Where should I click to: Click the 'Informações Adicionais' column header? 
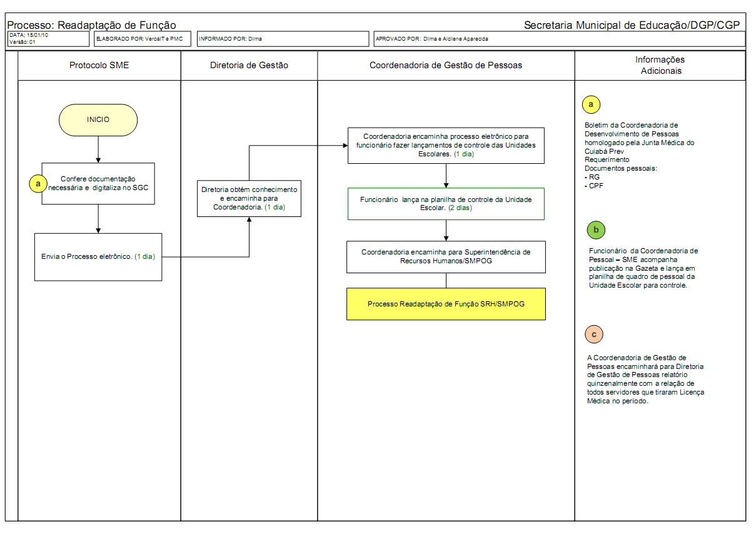point(660,65)
